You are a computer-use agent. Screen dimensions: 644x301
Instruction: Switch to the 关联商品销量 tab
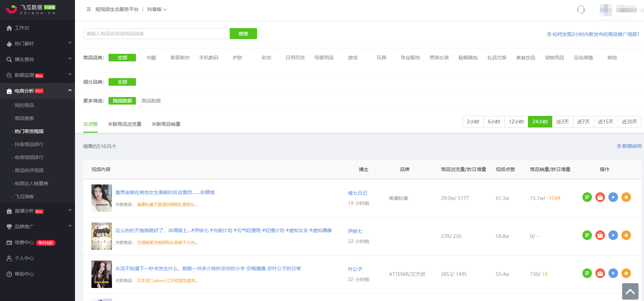tap(166, 124)
